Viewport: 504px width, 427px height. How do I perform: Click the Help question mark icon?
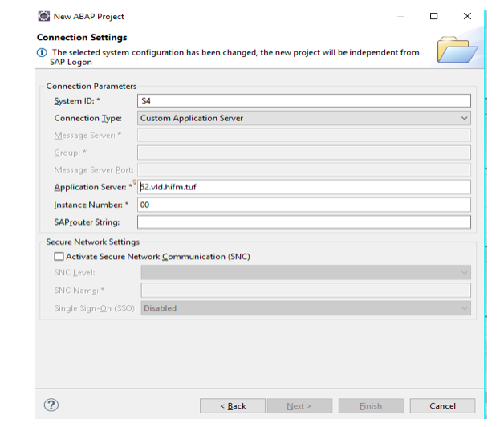coord(51,405)
